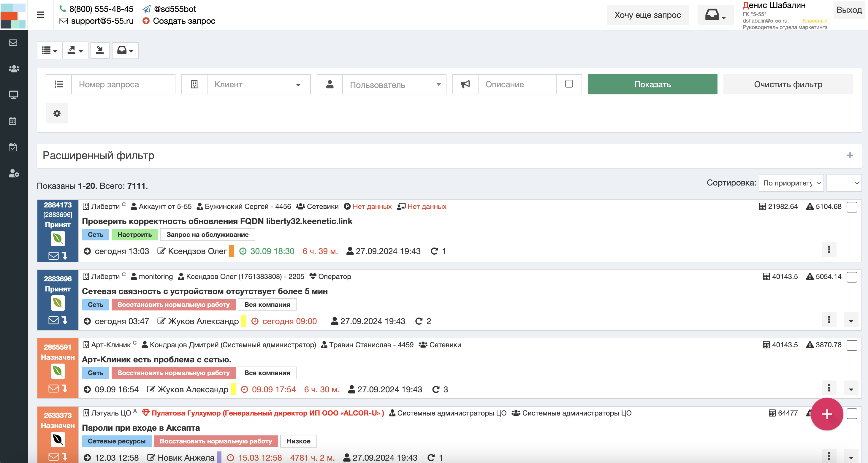The image size is (868, 463).
Task: Open the monitor icon in sidebar
Action: point(13,95)
